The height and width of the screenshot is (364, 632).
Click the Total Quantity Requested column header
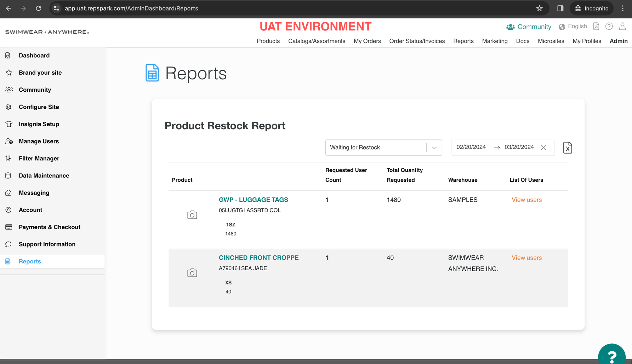[404, 175]
